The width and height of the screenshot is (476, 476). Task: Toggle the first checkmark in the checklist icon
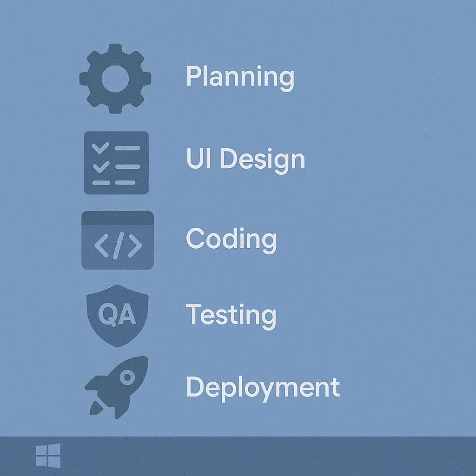pos(100,149)
